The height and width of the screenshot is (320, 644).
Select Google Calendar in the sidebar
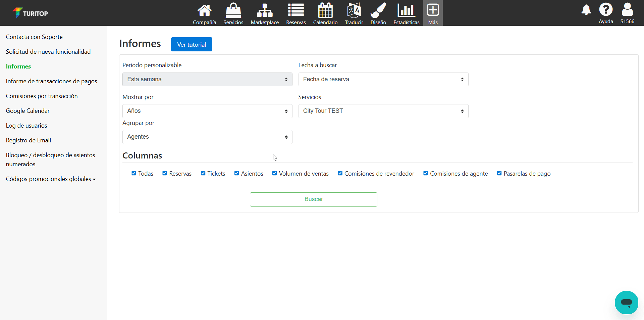(x=28, y=111)
